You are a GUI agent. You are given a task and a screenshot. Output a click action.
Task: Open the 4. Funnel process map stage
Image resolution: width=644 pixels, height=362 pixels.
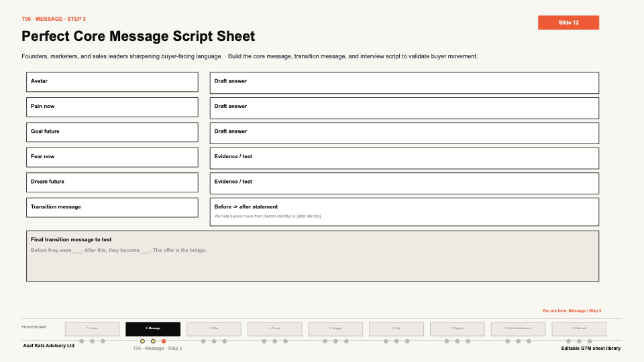(x=275, y=328)
